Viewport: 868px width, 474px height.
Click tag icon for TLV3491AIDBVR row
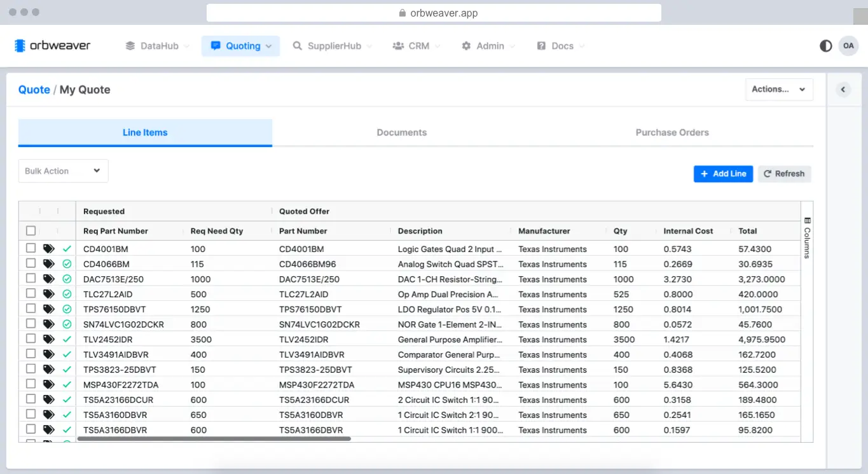tap(49, 354)
